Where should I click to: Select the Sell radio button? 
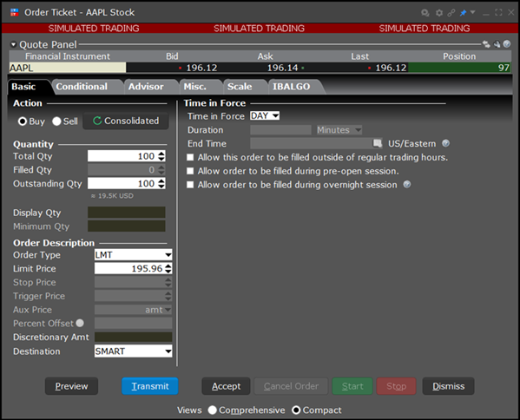tap(56, 121)
